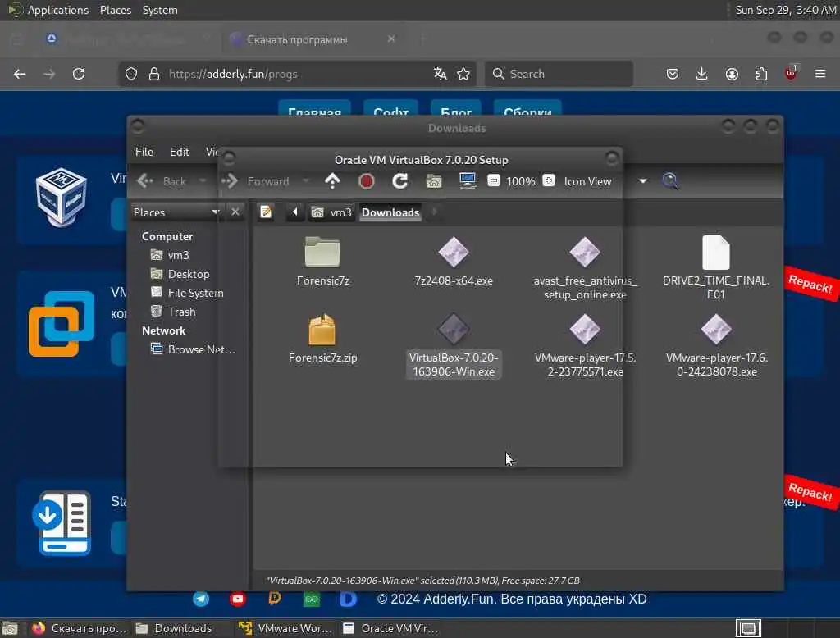Open the File menu in Downloads window
Viewport: 840px width, 638px height.
pyautogui.click(x=144, y=152)
